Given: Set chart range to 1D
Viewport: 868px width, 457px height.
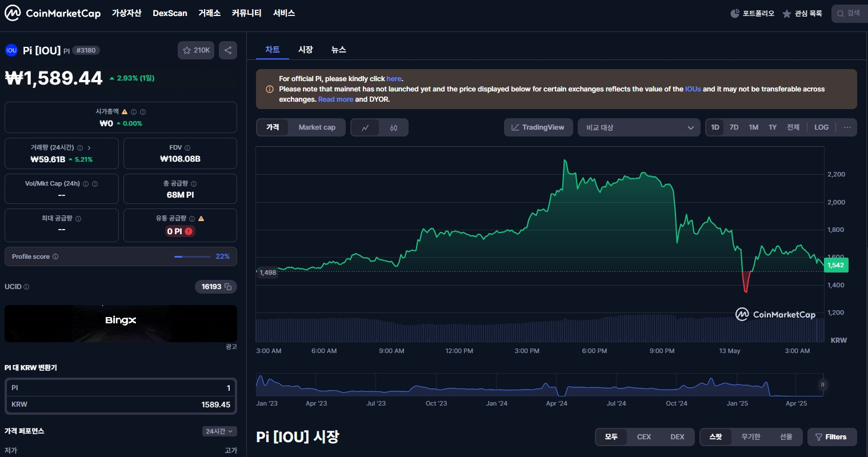Looking at the screenshot, I should (715, 127).
